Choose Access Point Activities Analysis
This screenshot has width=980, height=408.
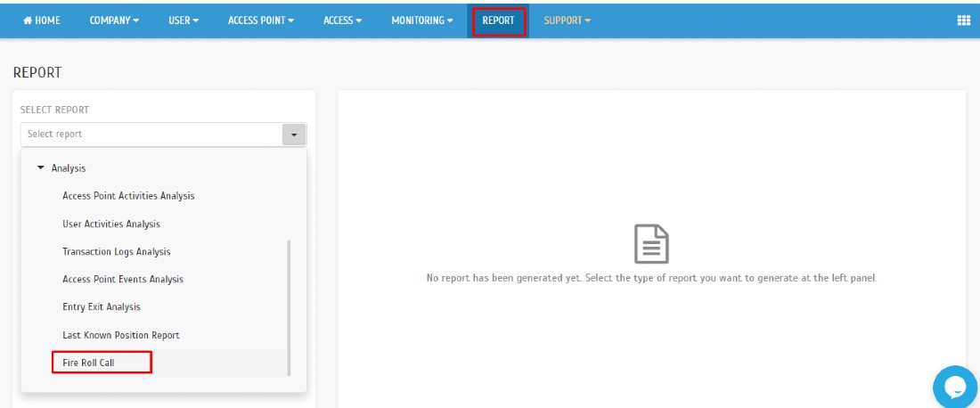coord(128,196)
